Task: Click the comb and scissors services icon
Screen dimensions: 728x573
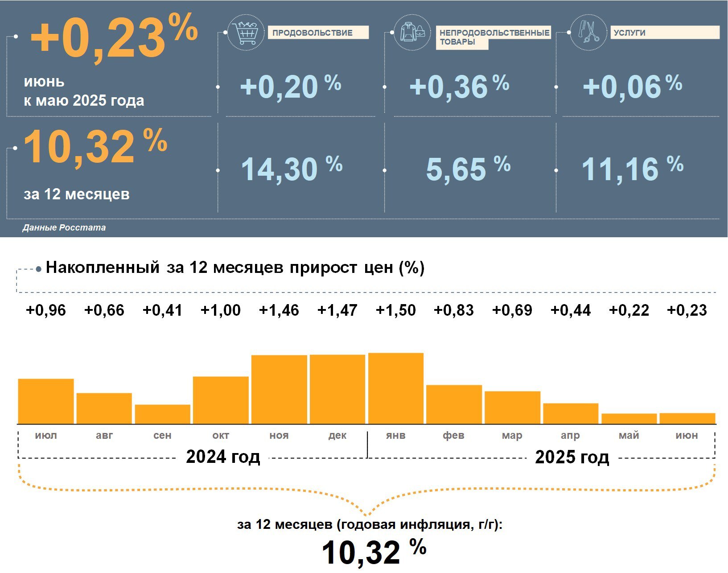Action: point(588,33)
